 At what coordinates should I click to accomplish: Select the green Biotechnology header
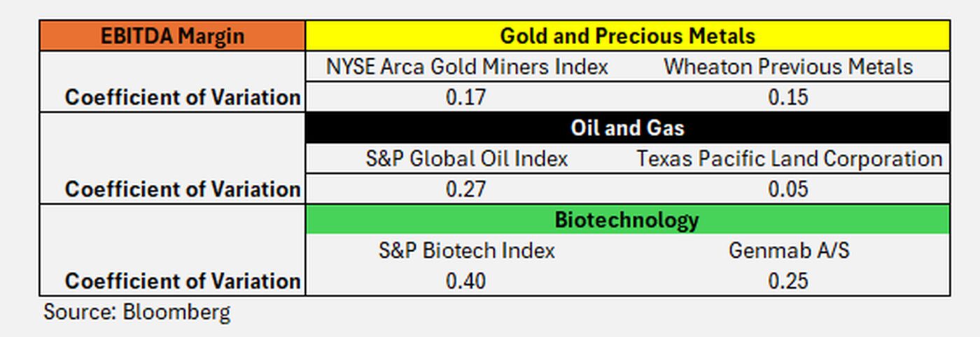point(627,220)
